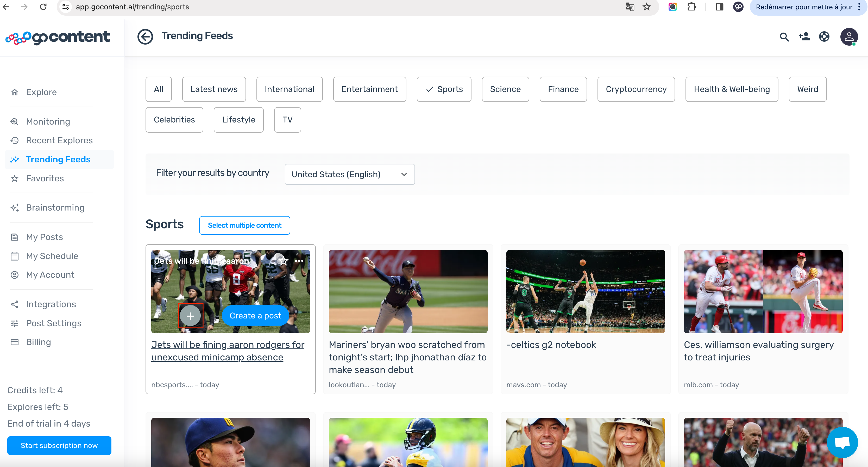Open My Schedule in sidebar

click(52, 256)
